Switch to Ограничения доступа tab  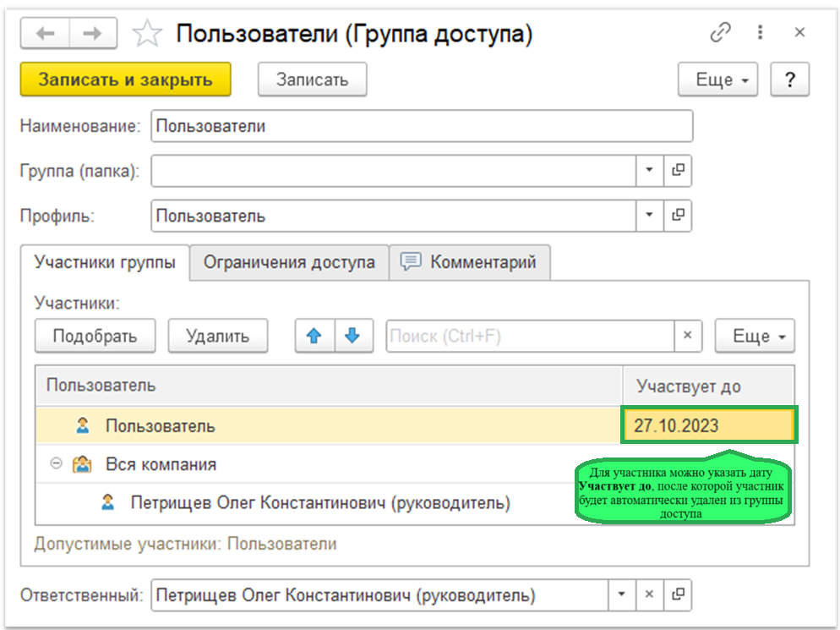(x=289, y=262)
